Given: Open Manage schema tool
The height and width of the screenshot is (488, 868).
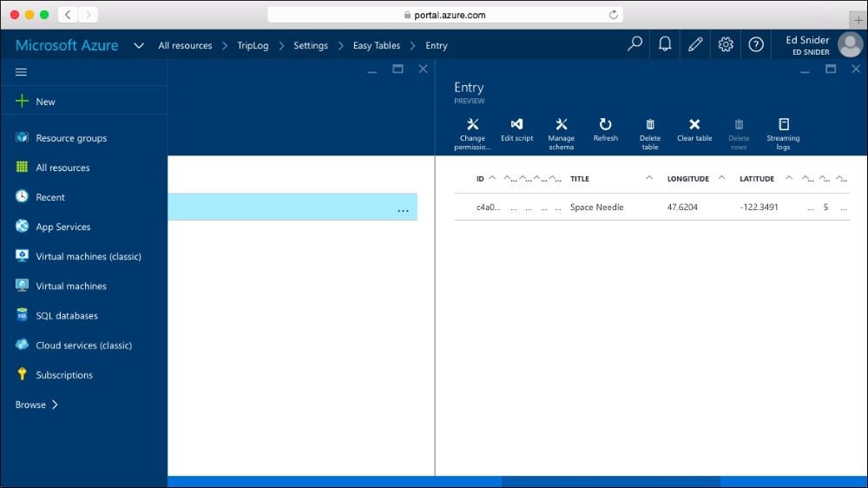Looking at the screenshot, I should pos(561,134).
